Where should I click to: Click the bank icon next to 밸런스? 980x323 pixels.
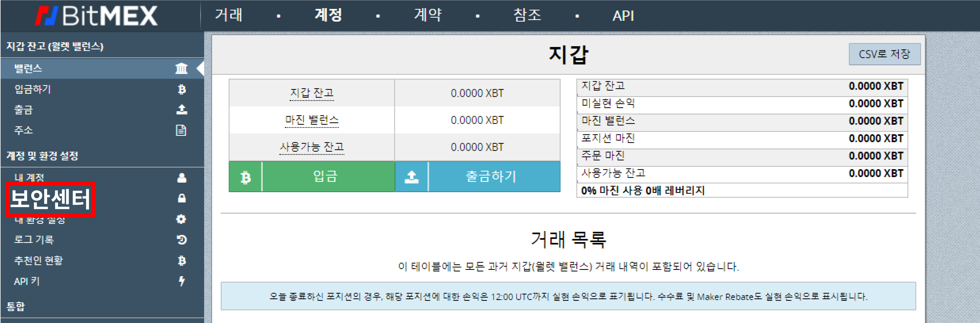coord(181,69)
